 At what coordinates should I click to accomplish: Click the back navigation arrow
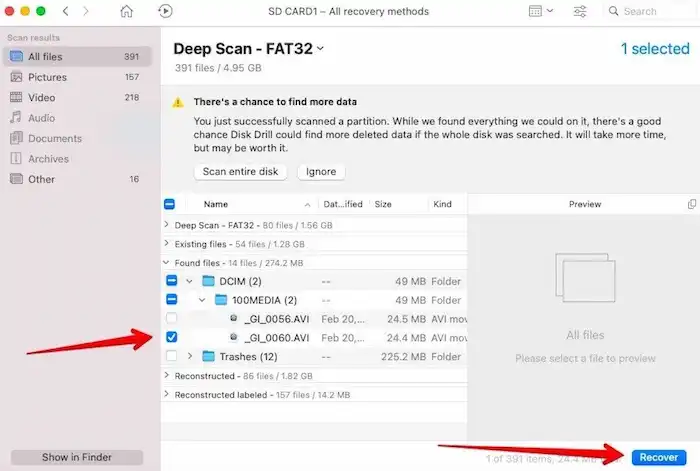[65, 12]
